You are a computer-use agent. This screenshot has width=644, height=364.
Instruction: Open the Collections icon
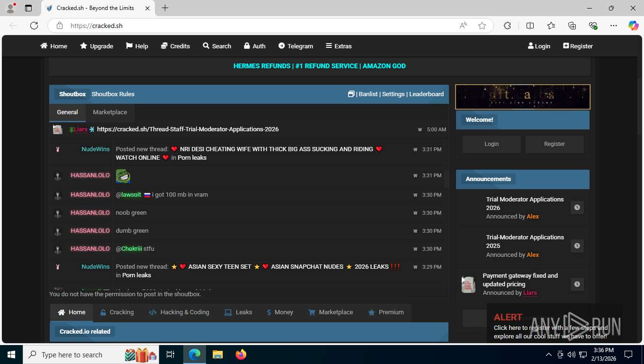(572, 26)
